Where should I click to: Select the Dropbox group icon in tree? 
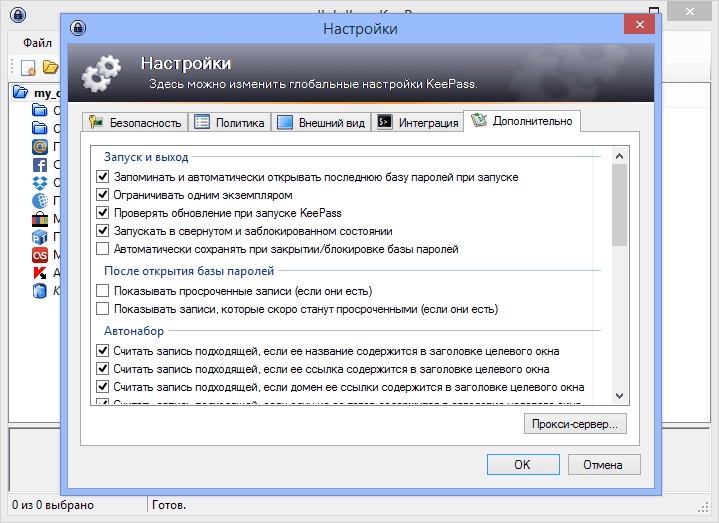[x=40, y=183]
